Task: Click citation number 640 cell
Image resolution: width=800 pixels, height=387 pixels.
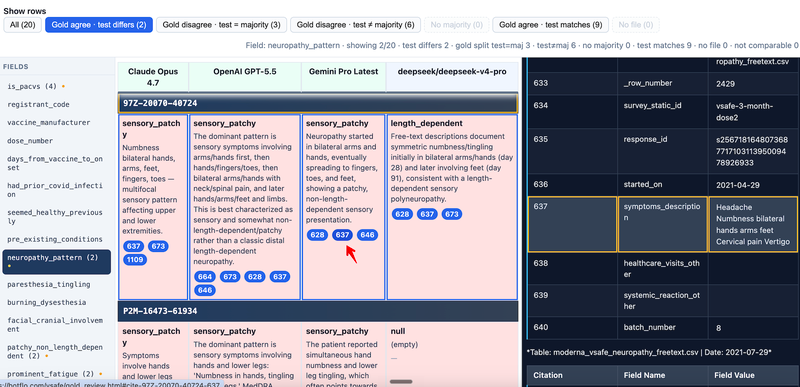Action: tap(572, 327)
